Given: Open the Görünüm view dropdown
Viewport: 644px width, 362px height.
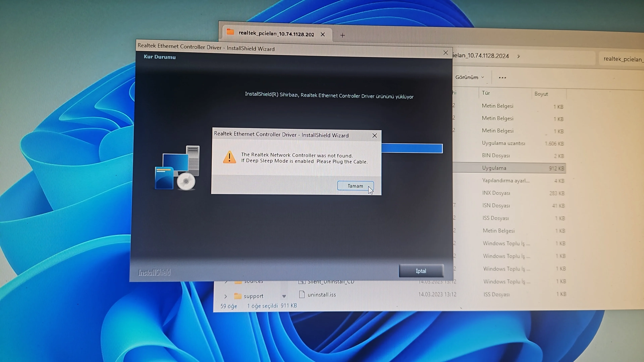Looking at the screenshot, I should pyautogui.click(x=470, y=77).
